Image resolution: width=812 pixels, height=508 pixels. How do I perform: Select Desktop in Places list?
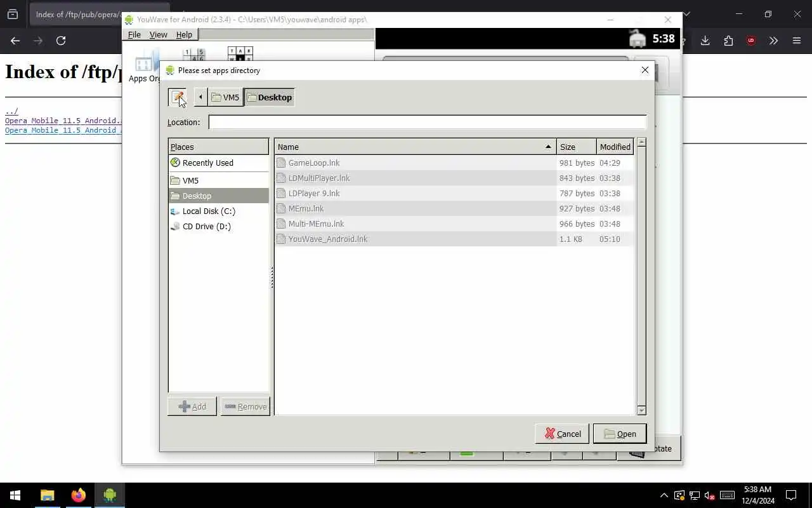[219, 196]
